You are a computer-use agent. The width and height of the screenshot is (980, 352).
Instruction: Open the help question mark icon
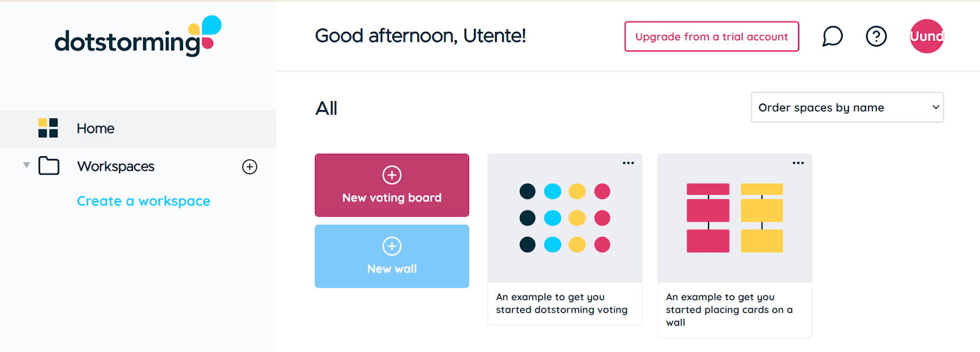[876, 37]
